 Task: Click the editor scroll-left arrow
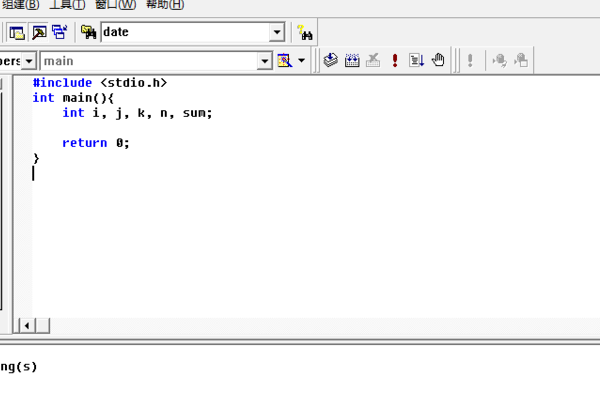click(27, 326)
